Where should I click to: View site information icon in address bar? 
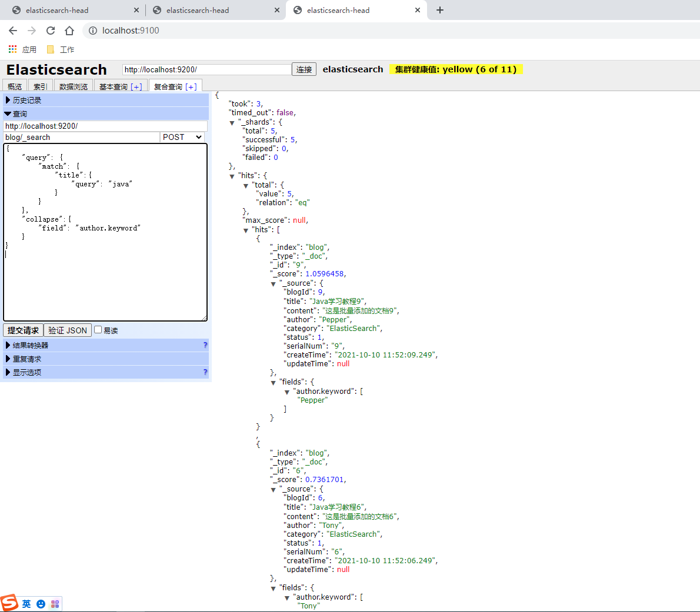[x=93, y=31]
